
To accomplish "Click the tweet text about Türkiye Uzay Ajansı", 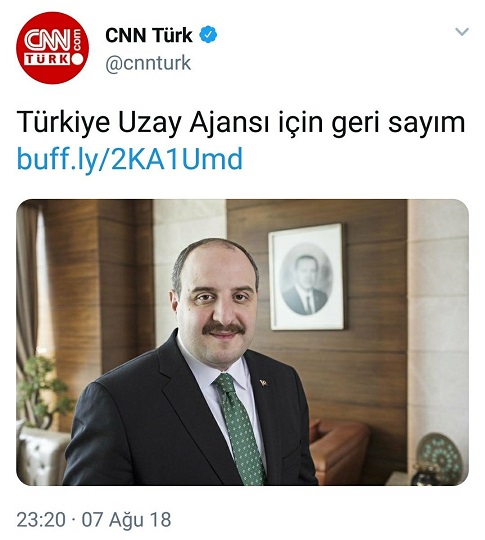I will pyautogui.click(x=241, y=123).
